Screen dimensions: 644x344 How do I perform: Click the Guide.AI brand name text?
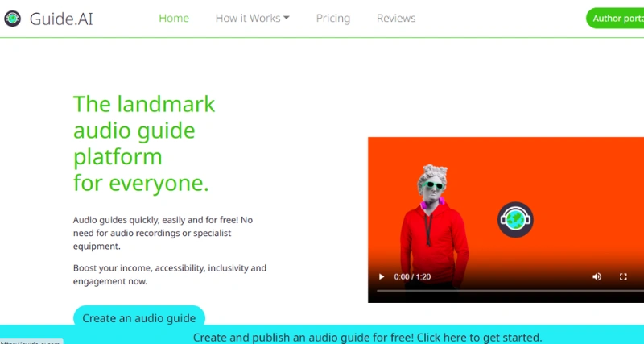[x=61, y=19]
